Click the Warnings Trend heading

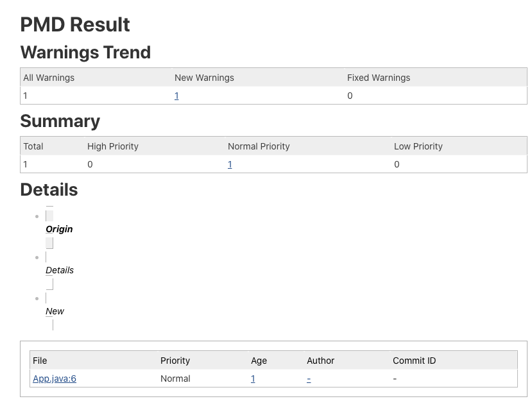[85, 52]
